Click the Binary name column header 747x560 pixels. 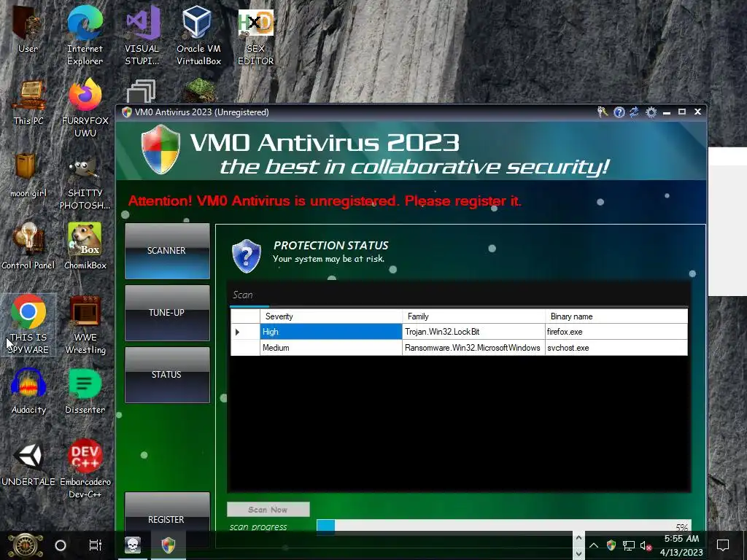(x=616, y=316)
